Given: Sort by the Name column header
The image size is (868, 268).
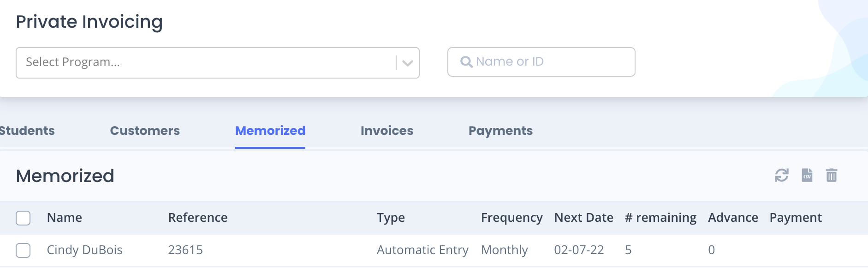Looking at the screenshot, I should pos(65,218).
